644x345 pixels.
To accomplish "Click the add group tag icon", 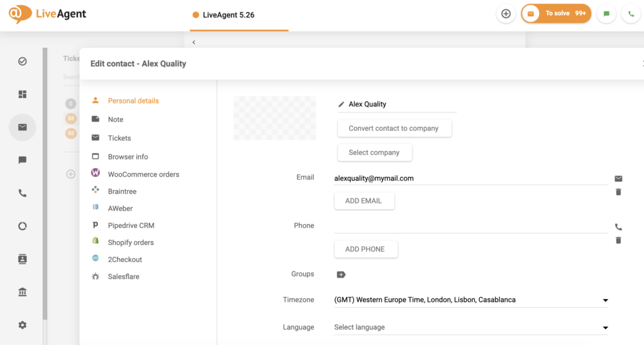I will click(341, 274).
